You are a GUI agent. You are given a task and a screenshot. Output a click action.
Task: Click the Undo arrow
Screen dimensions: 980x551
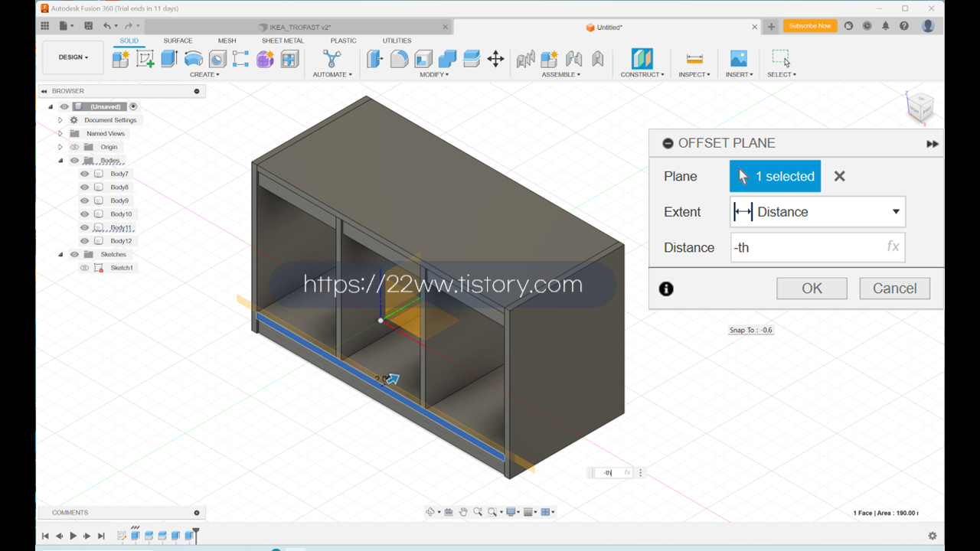pyautogui.click(x=107, y=26)
